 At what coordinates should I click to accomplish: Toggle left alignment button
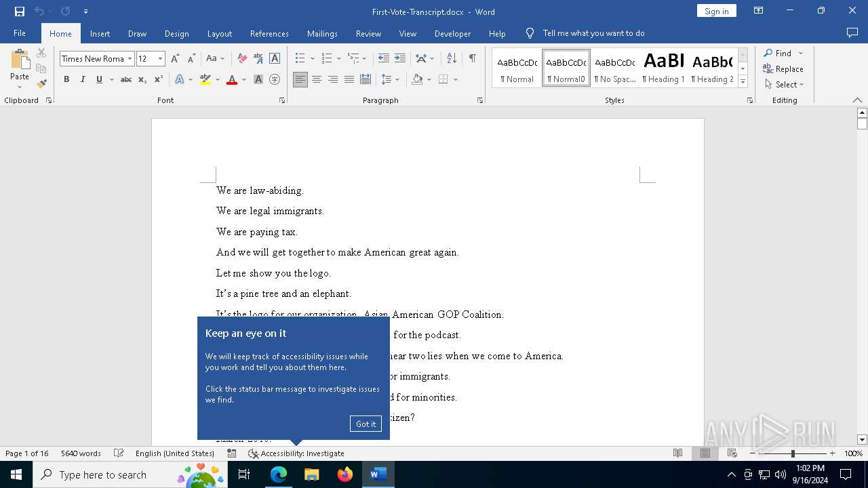[x=300, y=80]
